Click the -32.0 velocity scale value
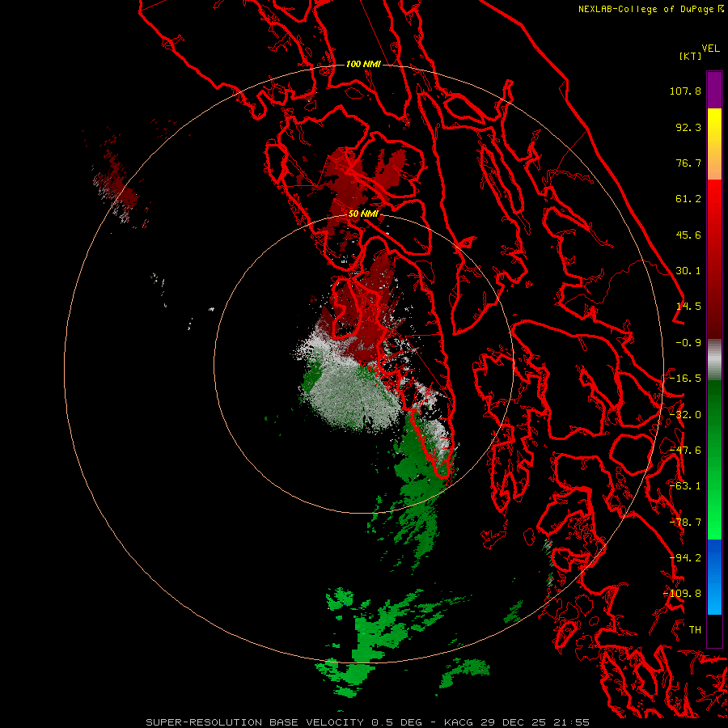This screenshot has width=728, height=728. point(685,415)
